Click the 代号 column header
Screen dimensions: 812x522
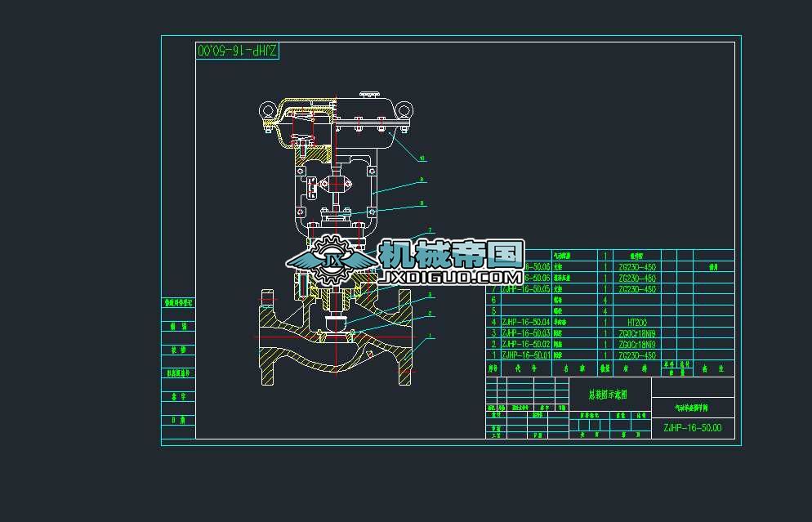(x=526, y=368)
